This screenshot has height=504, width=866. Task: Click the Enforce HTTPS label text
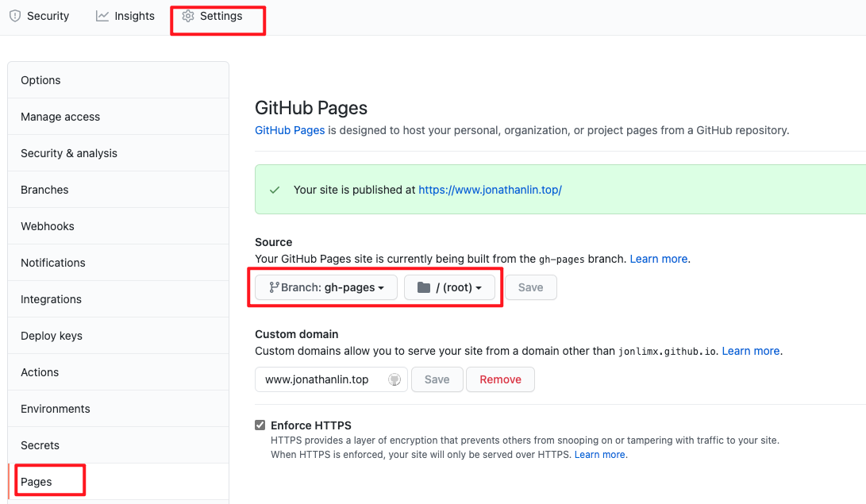[311, 425]
